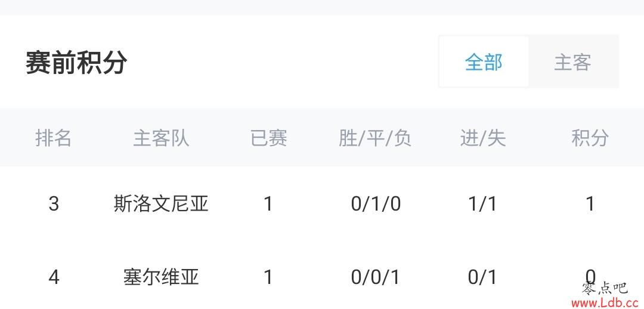
Task: Select the 胜/平/负 column header
Action: pos(375,138)
